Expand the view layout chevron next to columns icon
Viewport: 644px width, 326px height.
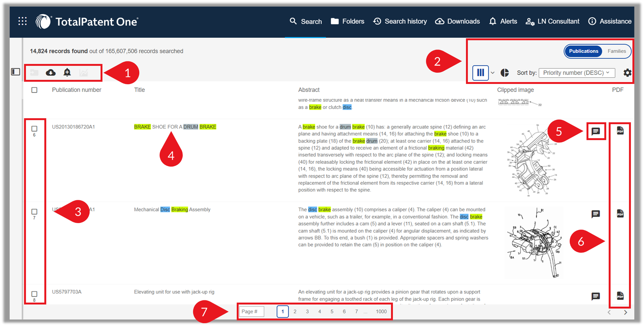coord(492,73)
